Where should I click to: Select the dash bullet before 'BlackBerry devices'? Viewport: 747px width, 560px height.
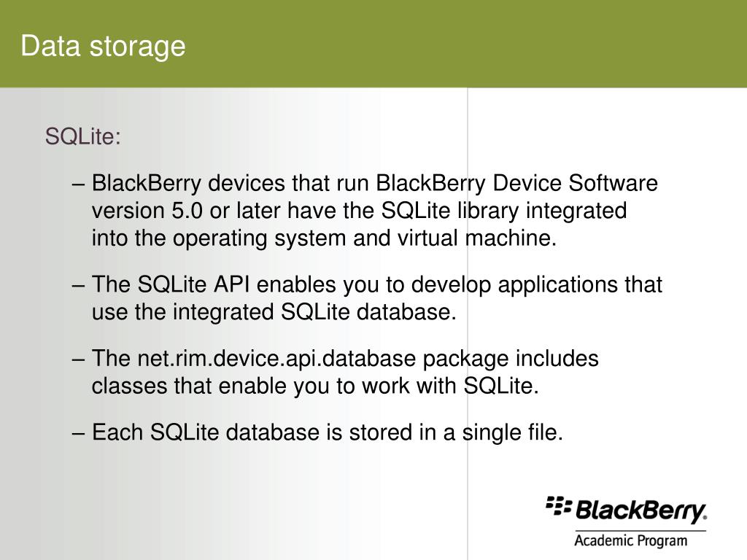click(78, 184)
